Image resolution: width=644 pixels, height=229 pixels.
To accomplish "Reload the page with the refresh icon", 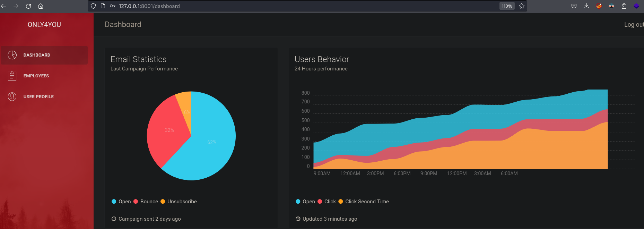I will click(x=28, y=6).
